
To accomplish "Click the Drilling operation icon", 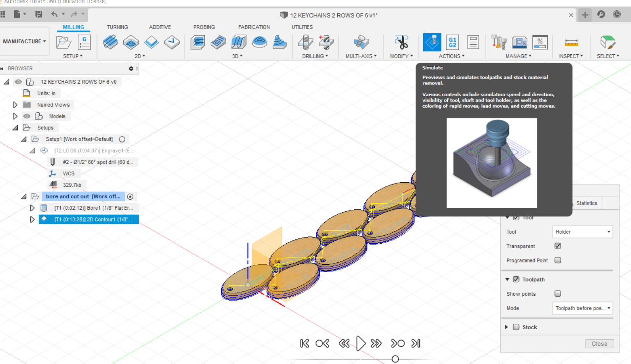I will (305, 42).
